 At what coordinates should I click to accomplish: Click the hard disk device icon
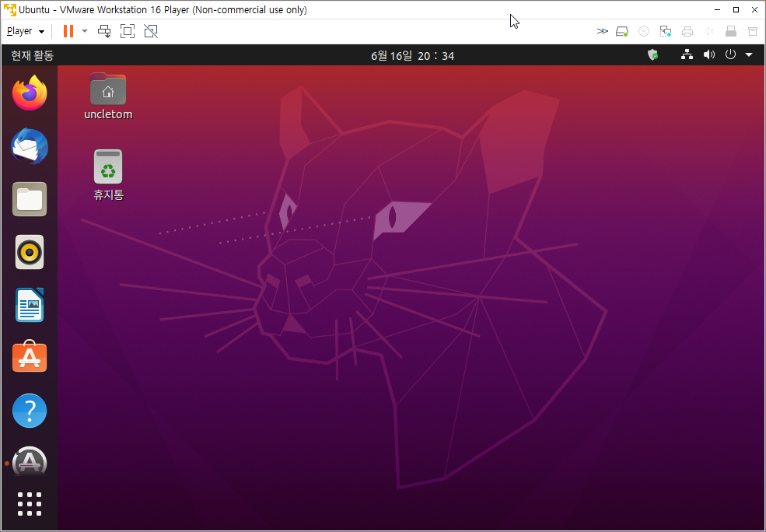622,31
